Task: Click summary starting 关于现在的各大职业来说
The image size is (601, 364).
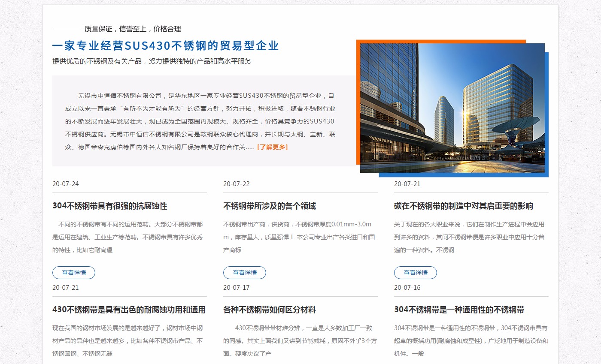Action: (470, 237)
